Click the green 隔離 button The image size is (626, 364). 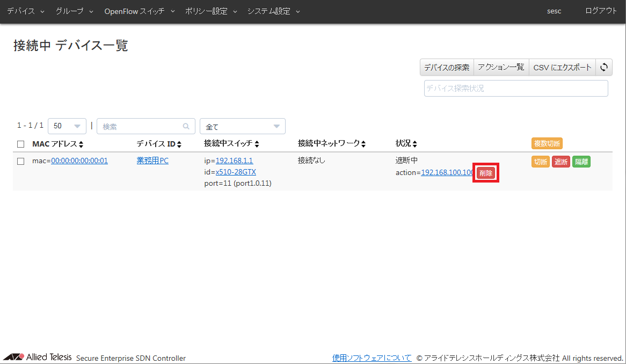coord(581,162)
